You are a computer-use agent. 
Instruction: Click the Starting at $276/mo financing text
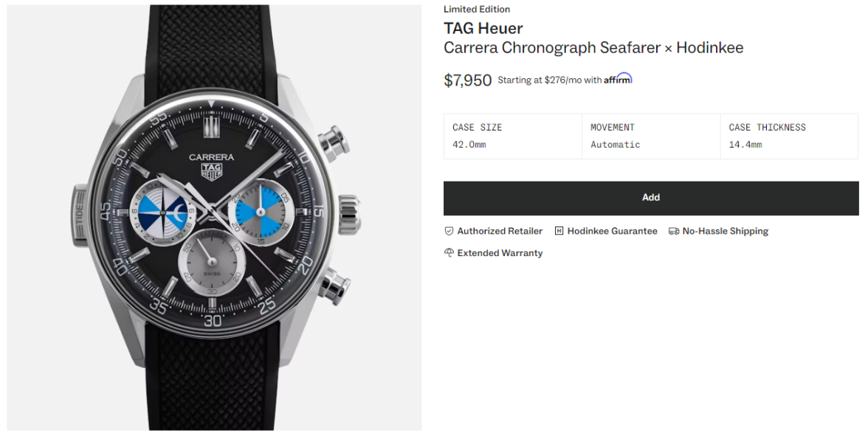(x=549, y=80)
